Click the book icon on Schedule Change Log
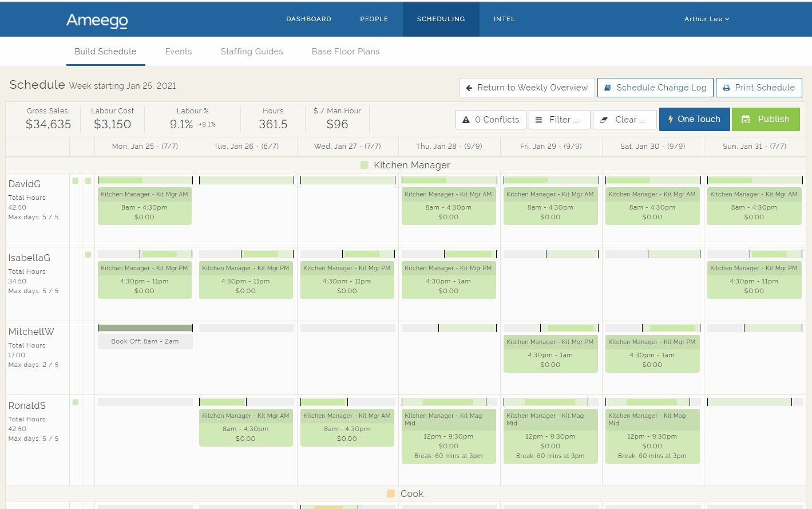The width and height of the screenshot is (812, 509). point(608,88)
